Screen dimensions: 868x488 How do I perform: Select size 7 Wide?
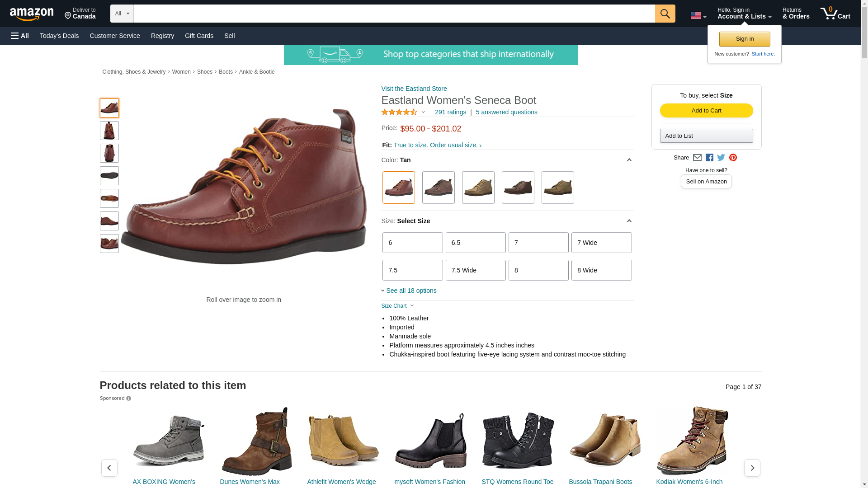click(x=601, y=243)
